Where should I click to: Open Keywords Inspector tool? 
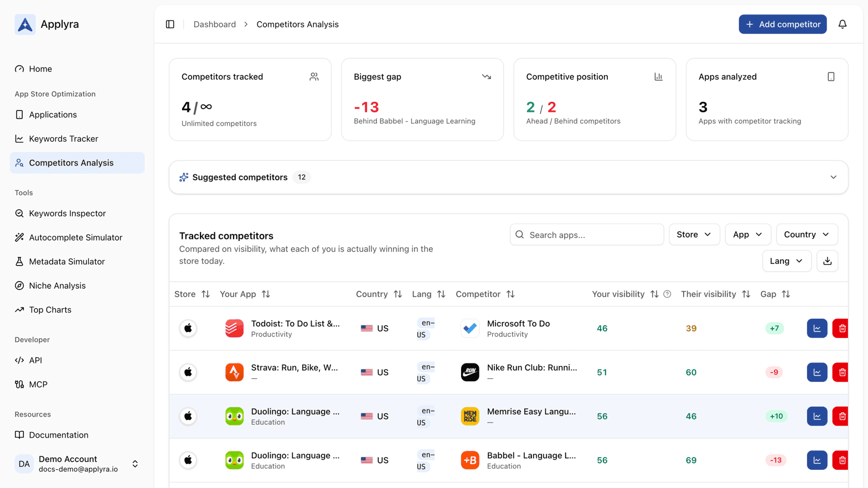(77, 214)
